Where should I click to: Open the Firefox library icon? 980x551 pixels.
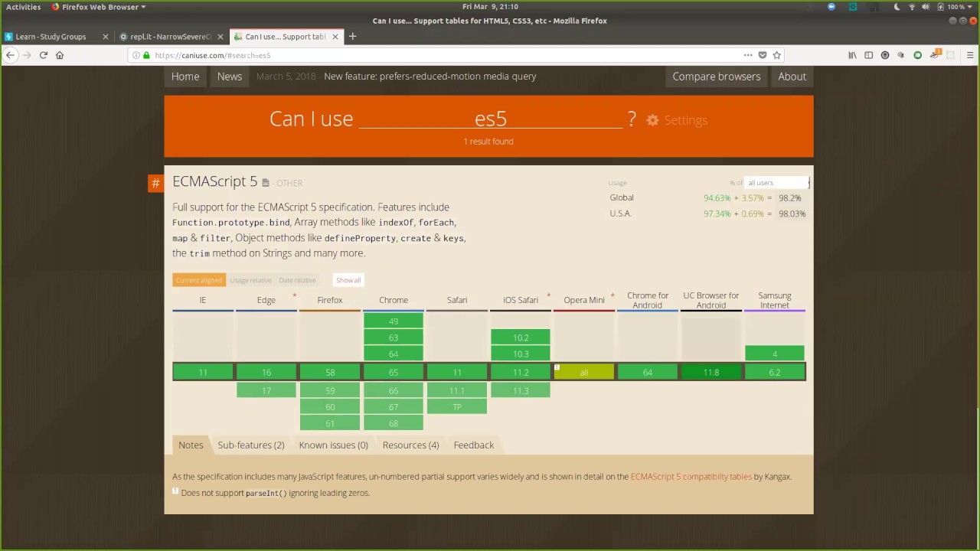(852, 55)
